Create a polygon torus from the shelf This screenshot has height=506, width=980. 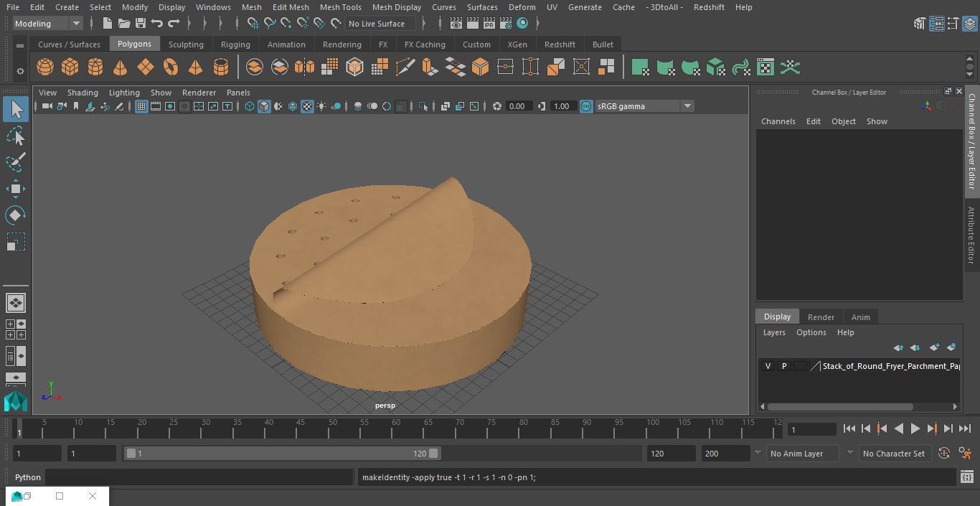[171, 67]
